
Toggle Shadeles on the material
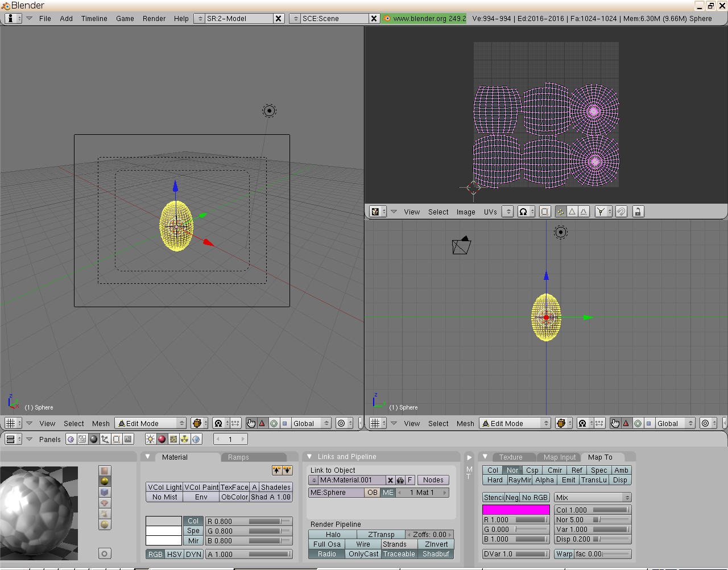pos(276,487)
